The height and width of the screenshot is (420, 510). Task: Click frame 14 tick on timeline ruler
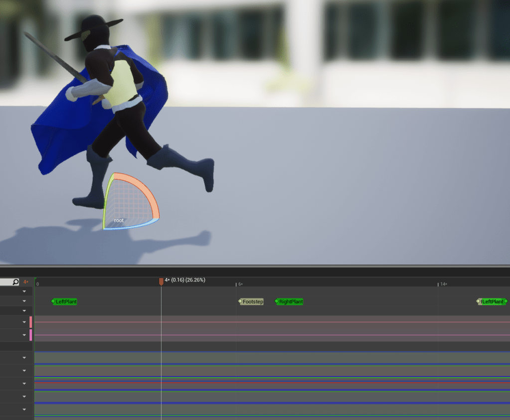click(439, 284)
